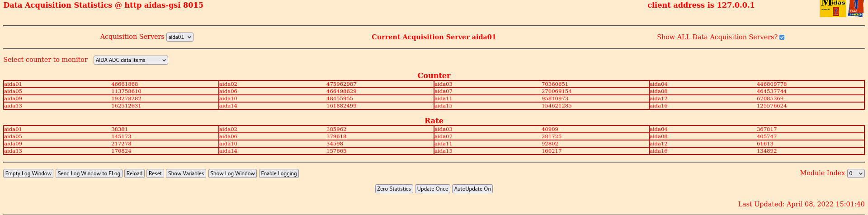The image size is (868, 215).
Task: Click Current Acquisition Server aida01 text
Action: pyautogui.click(x=434, y=37)
